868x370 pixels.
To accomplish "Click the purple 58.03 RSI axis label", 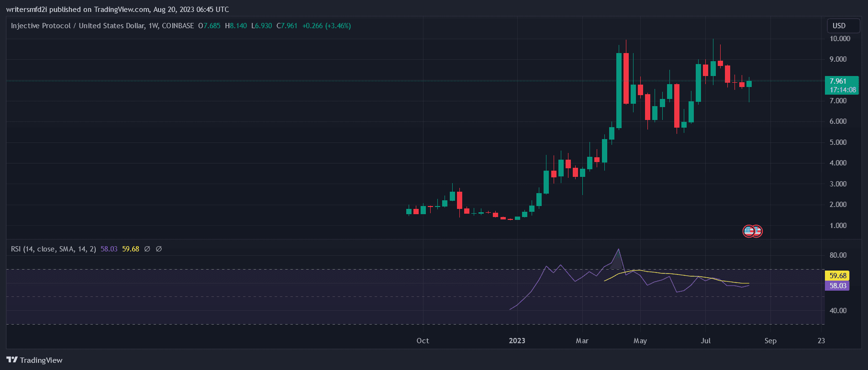I will pyautogui.click(x=837, y=286).
